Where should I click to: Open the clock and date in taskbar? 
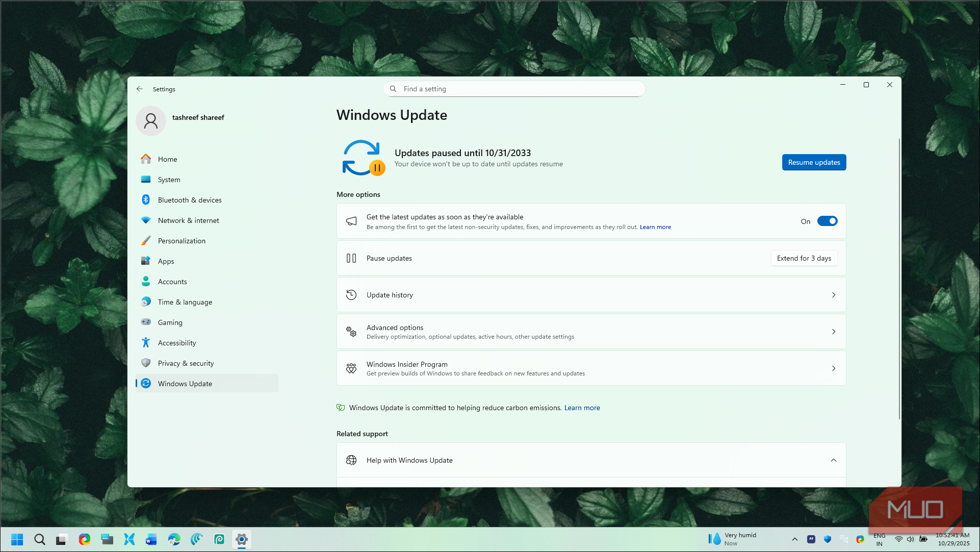pyautogui.click(x=952, y=539)
